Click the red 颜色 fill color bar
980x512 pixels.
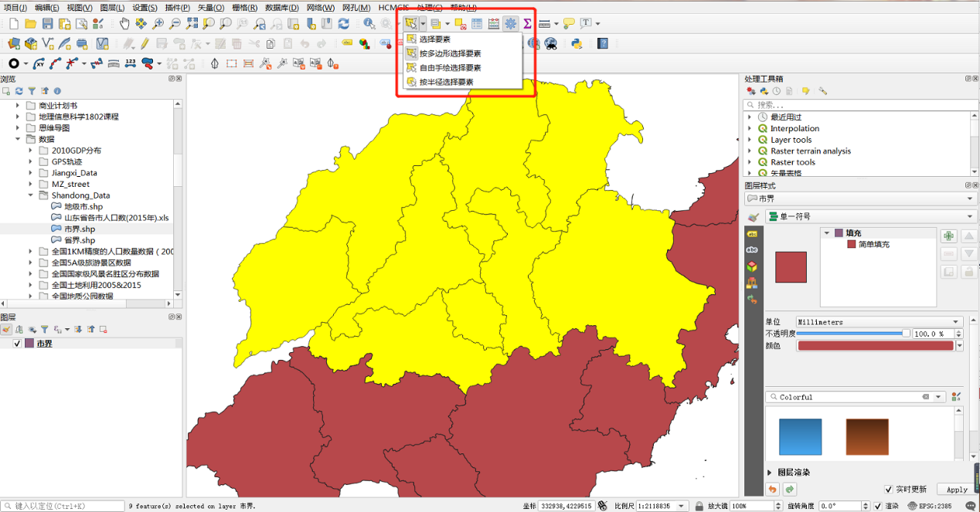876,346
